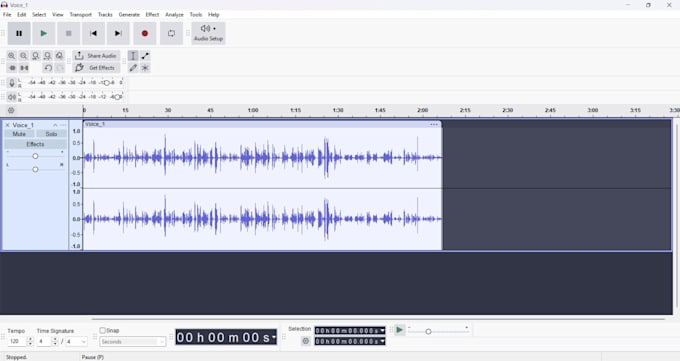Open Selection end time format dropdown

382,341
